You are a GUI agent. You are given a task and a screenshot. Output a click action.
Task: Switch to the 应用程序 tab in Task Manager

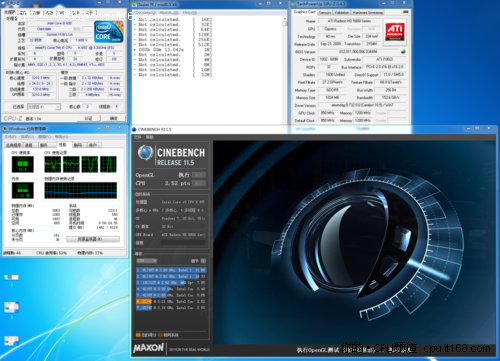tap(14, 145)
